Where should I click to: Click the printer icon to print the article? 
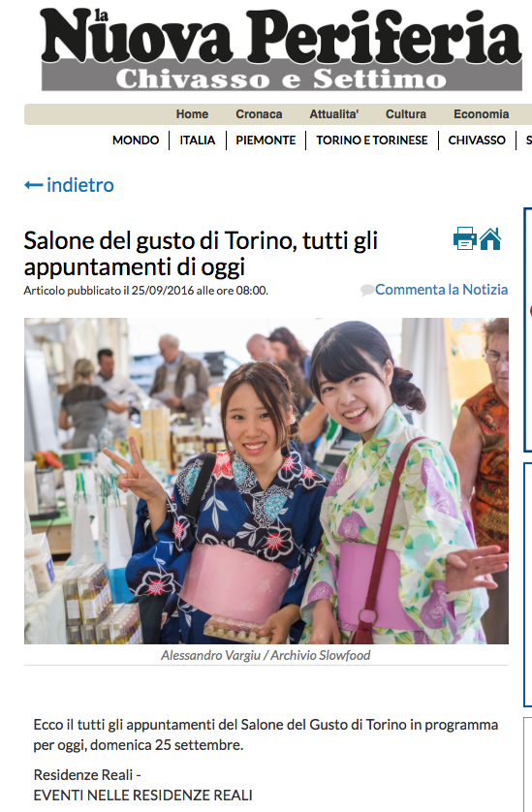point(465,238)
